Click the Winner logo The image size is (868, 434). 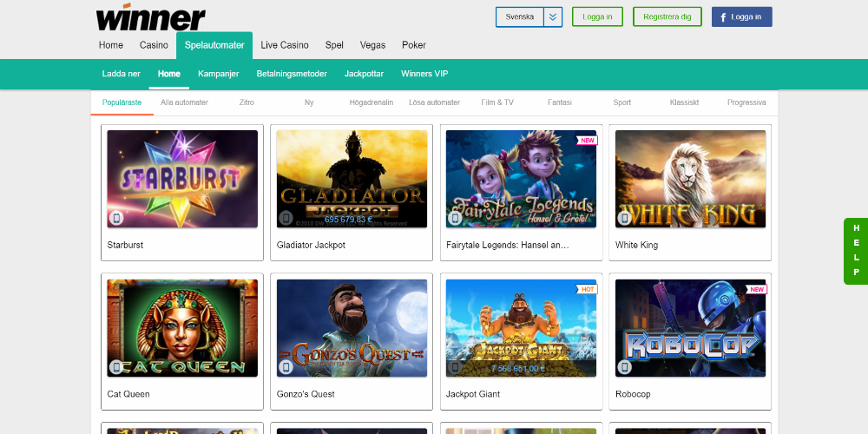pos(150,16)
